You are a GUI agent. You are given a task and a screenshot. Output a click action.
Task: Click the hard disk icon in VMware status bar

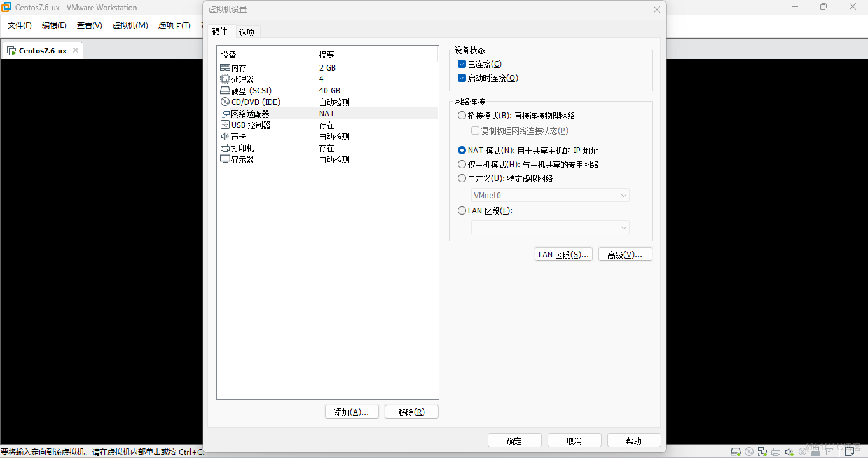click(x=735, y=452)
